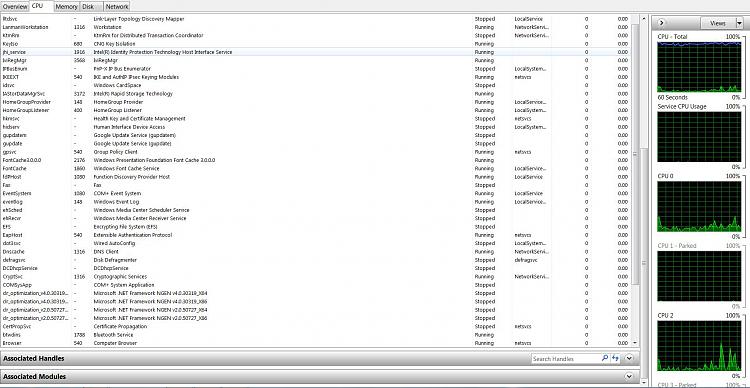750x388 pixels.
Task: Select the Dnscache service row
Action: (316, 252)
